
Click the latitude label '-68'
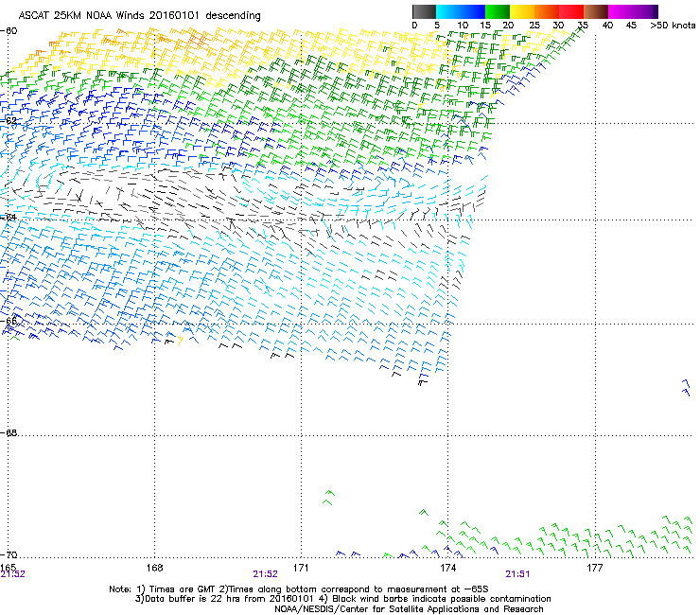tap(9, 432)
